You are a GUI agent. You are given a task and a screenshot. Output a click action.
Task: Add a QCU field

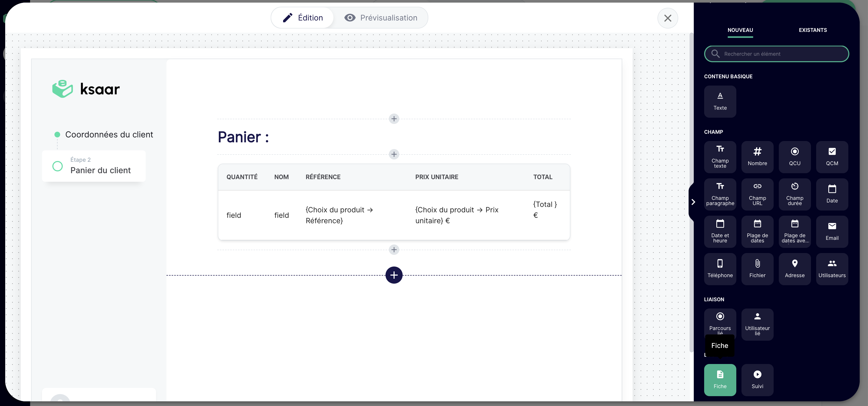click(x=795, y=157)
